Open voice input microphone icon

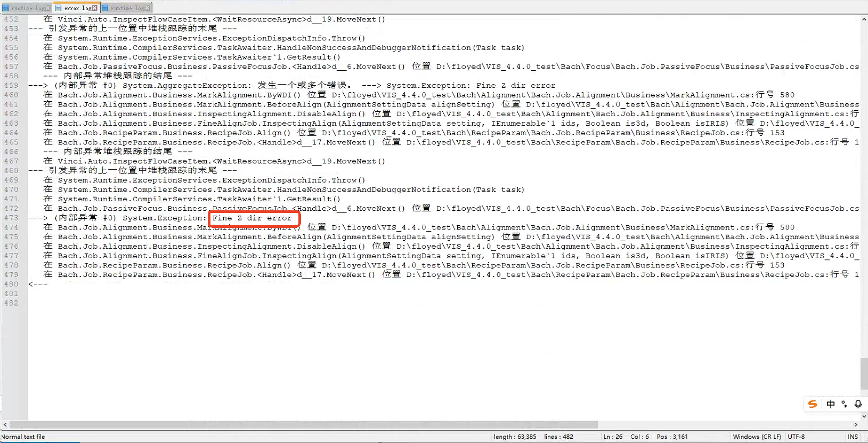(858, 404)
